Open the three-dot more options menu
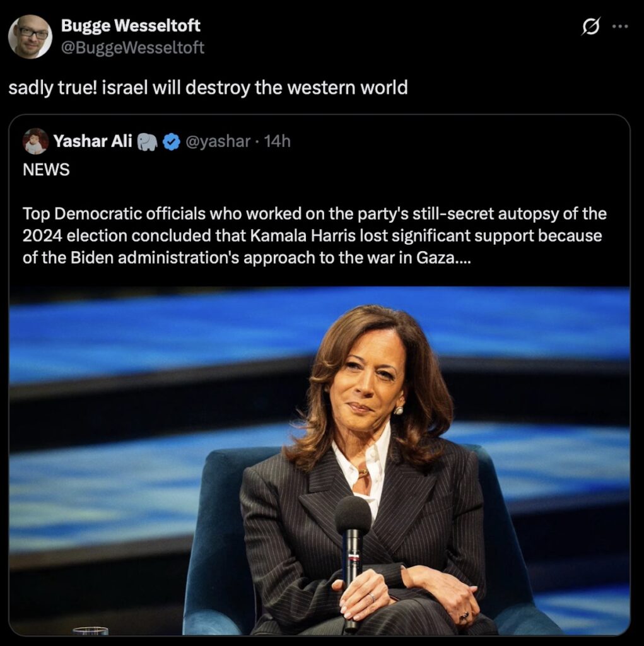Image resolution: width=644 pixels, height=646 pixels. [x=621, y=27]
